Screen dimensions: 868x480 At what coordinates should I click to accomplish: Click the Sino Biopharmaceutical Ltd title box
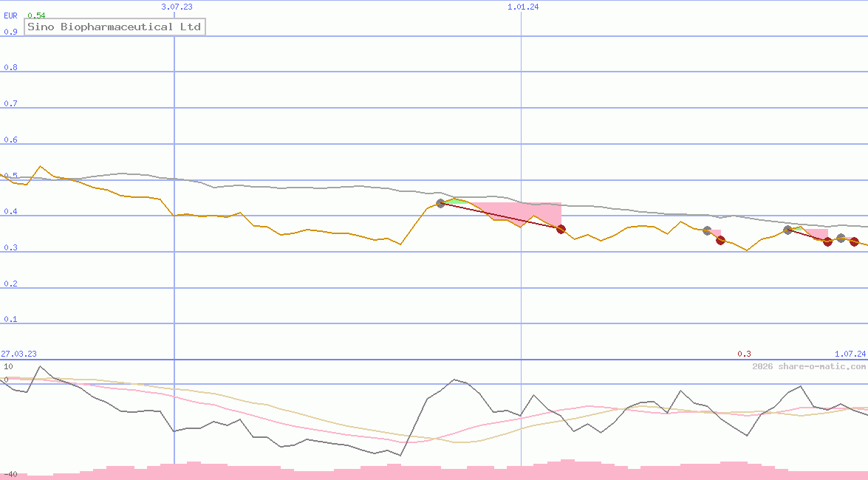[115, 27]
